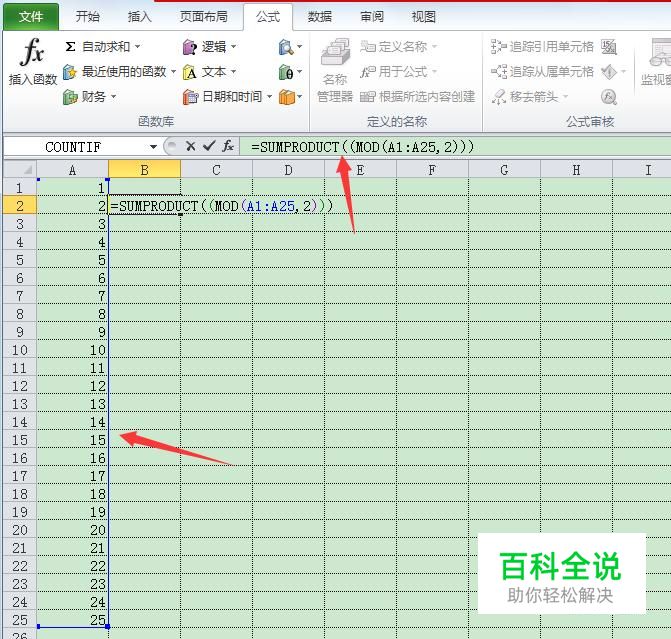Select row 22 header
Viewport: 671px width, 639px height.
coord(20,565)
